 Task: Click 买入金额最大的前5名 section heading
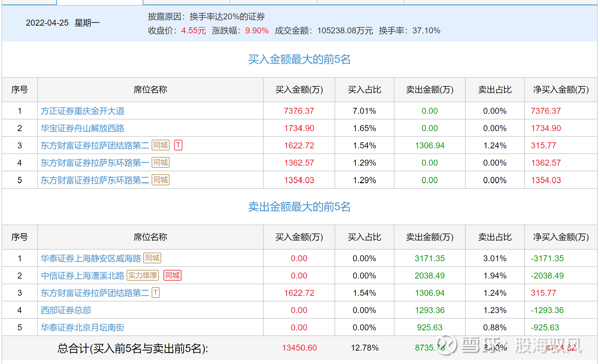299,59
